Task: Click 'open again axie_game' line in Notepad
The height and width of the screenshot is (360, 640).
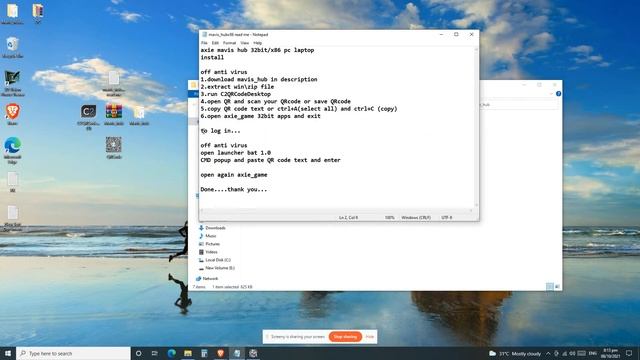Action: (234, 175)
